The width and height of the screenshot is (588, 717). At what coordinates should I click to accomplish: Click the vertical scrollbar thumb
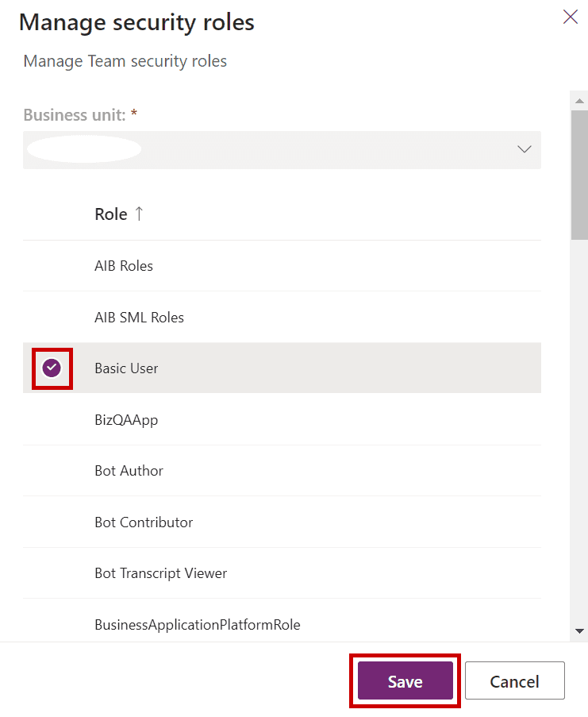pyautogui.click(x=579, y=175)
